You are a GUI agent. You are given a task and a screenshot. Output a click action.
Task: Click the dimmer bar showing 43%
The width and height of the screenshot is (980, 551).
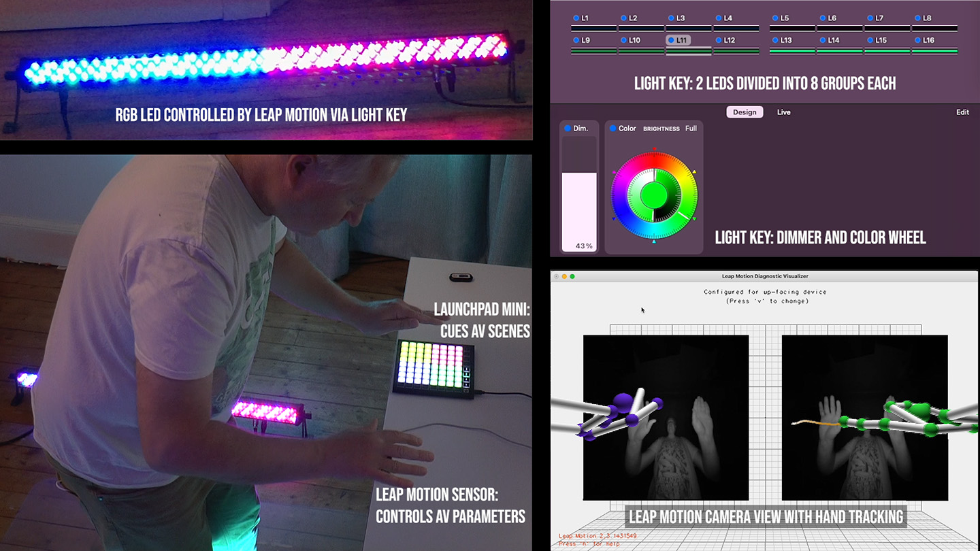pyautogui.click(x=579, y=211)
